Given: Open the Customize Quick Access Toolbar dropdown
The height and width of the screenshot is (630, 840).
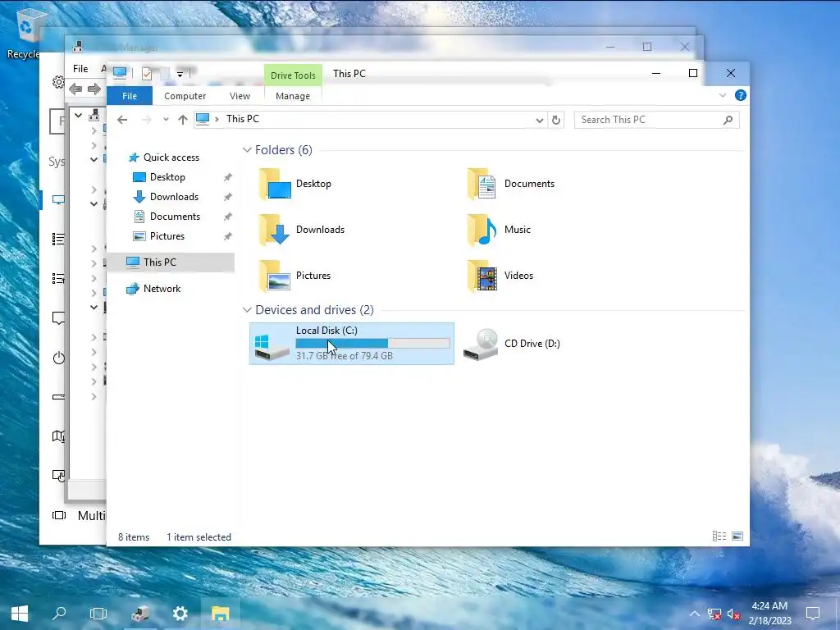Looking at the screenshot, I should [180, 75].
